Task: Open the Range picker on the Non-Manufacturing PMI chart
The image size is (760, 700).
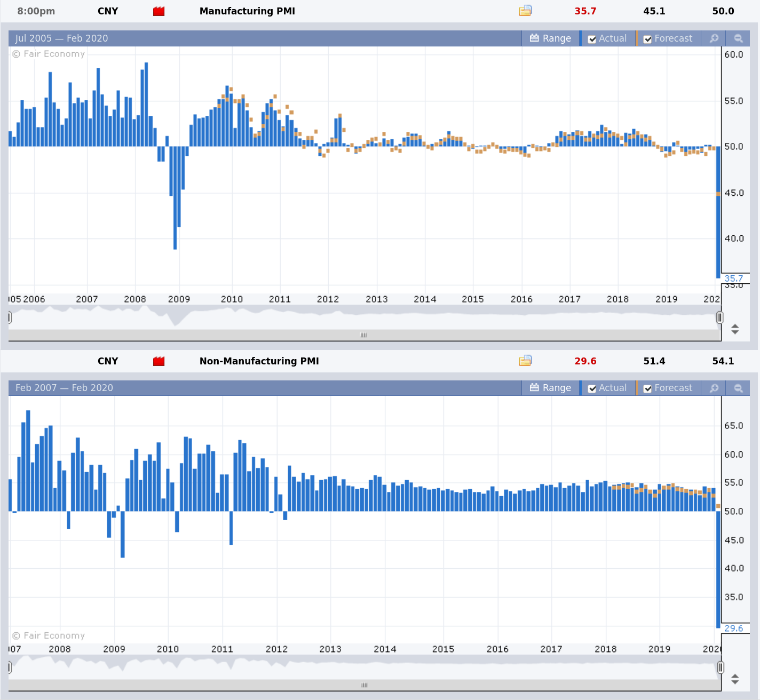Action: pyautogui.click(x=550, y=388)
